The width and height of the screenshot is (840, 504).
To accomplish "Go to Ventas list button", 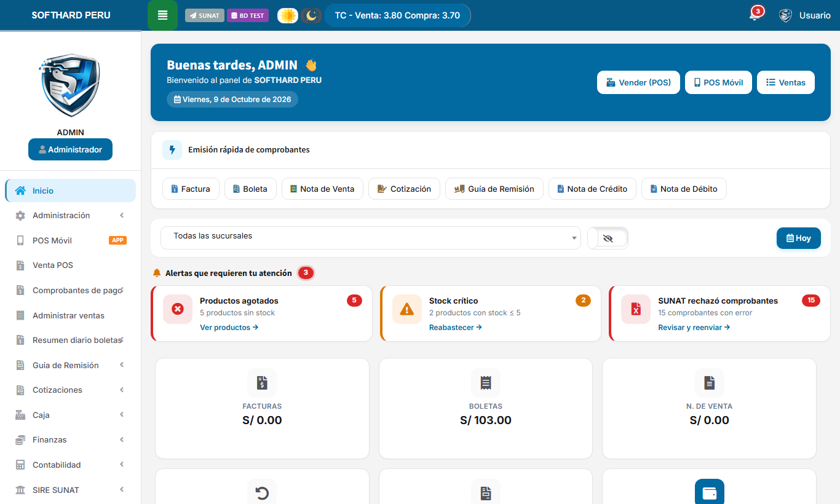I will (786, 82).
